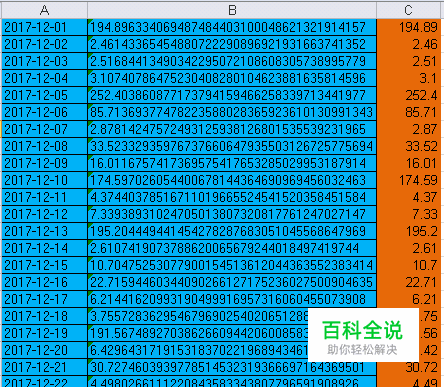Pick the 2017-12-06 cell
Screen dimensions: 444x387
click(44, 112)
